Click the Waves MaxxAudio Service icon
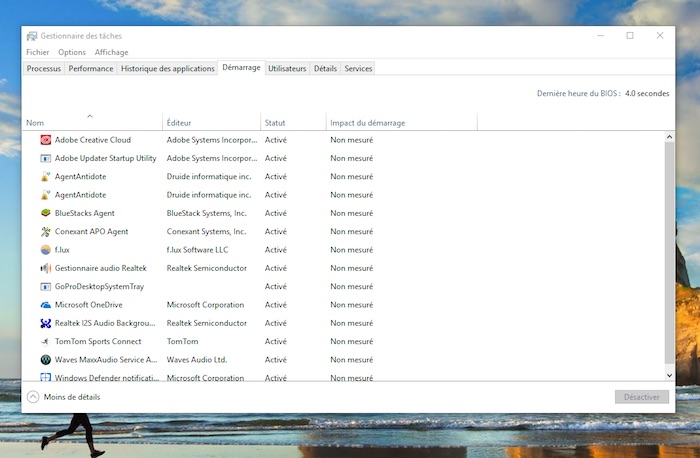Screen dimensions: 700x458 click(46, 360)
